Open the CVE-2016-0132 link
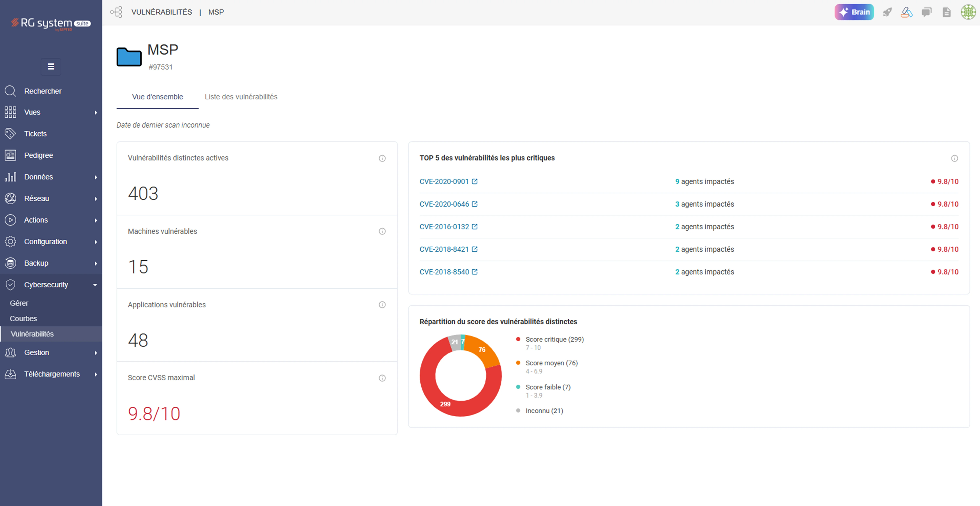Viewport: 980px width, 506px height. click(x=449, y=227)
